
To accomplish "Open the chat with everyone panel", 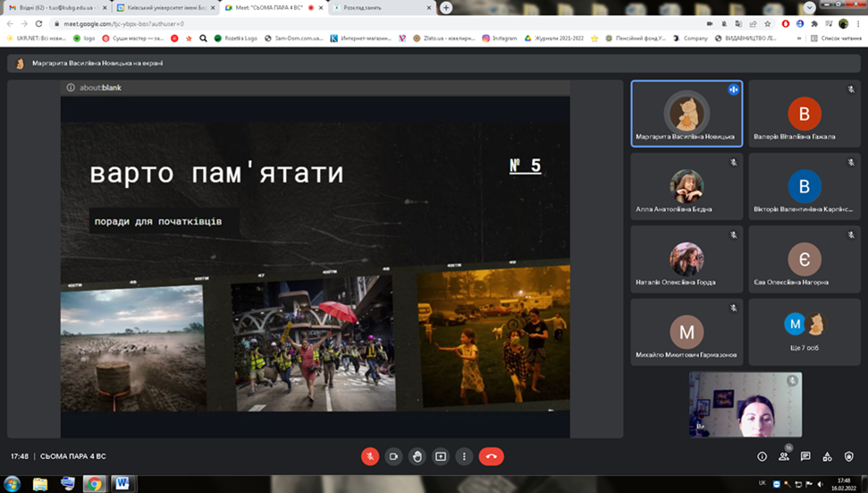I will pyautogui.click(x=805, y=456).
